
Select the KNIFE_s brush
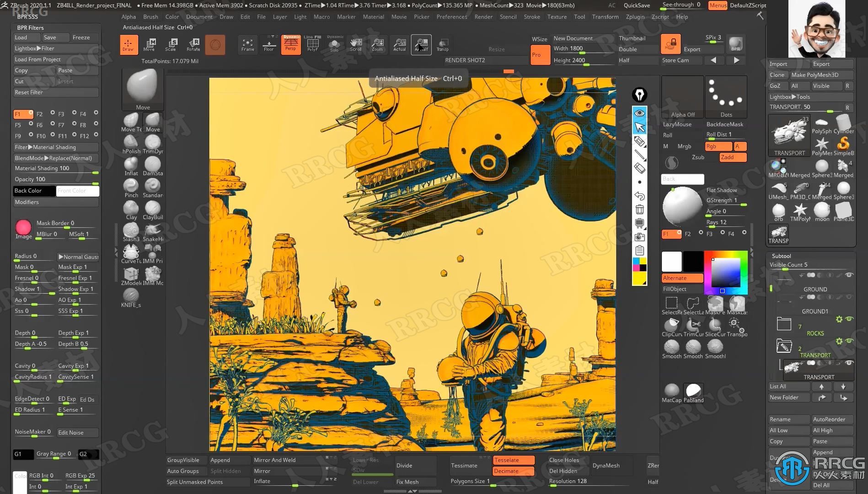(131, 298)
